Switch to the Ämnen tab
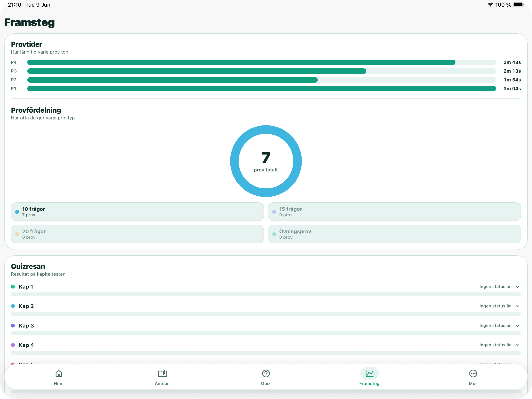This screenshot has height=399, width=532. (x=162, y=377)
